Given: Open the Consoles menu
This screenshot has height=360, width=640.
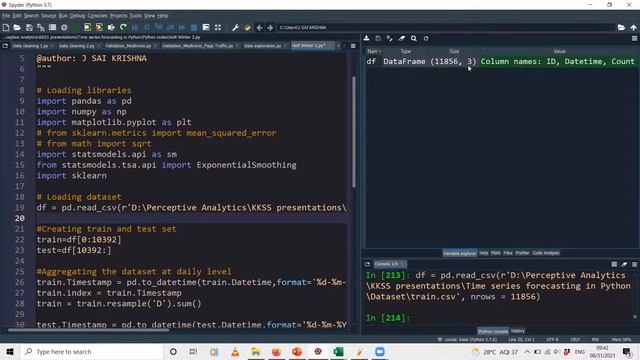Looking at the screenshot, I should (97, 16).
